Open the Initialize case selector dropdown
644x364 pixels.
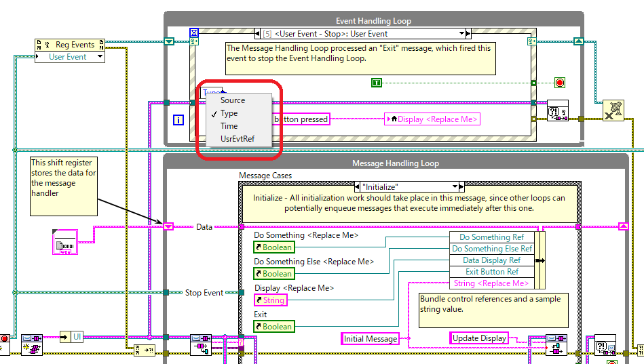pyautogui.click(x=455, y=186)
